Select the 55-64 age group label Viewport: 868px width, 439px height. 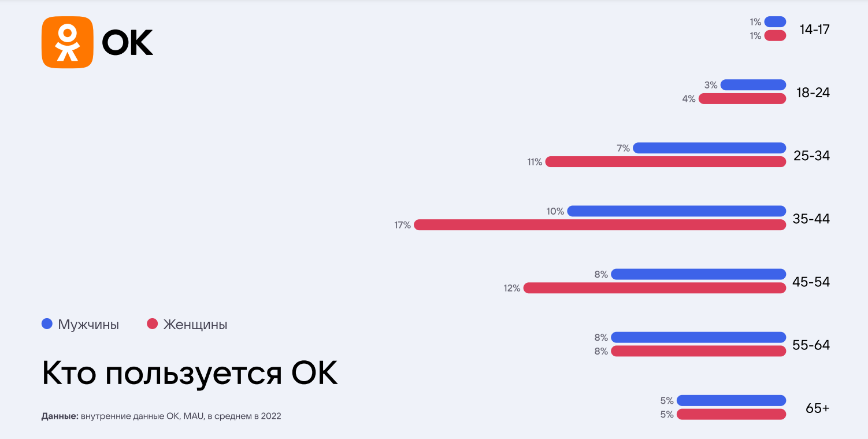click(811, 345)
